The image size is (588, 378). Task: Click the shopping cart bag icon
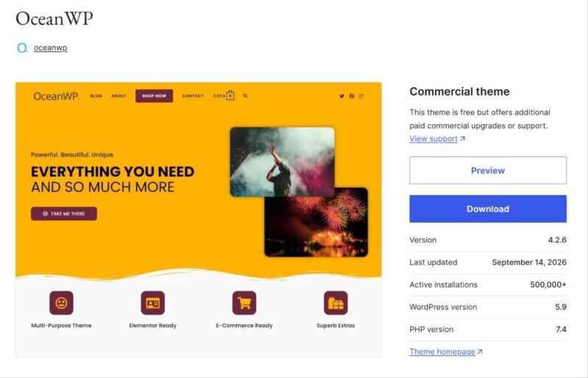[x=230, y=96]
